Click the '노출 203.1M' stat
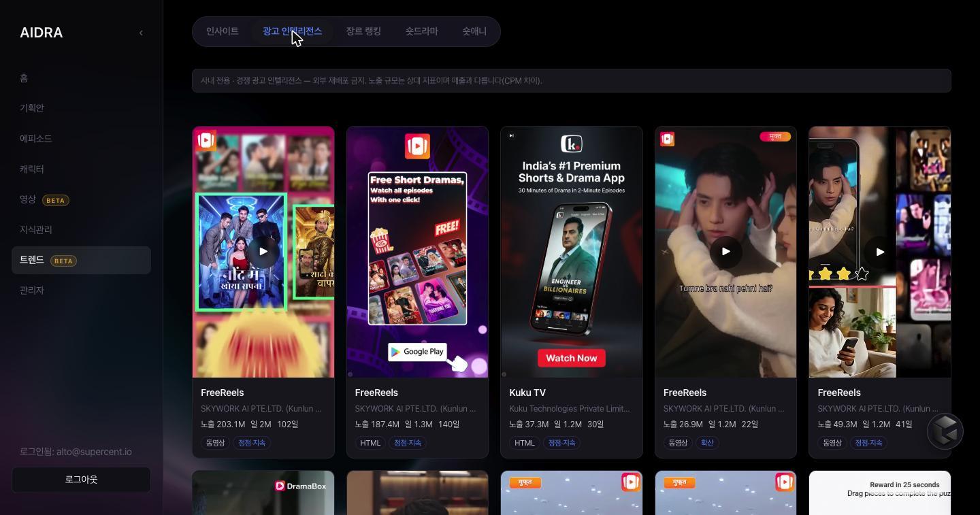Screen dimensions: 980x515 pyautogui.click(x=223, y=425)
